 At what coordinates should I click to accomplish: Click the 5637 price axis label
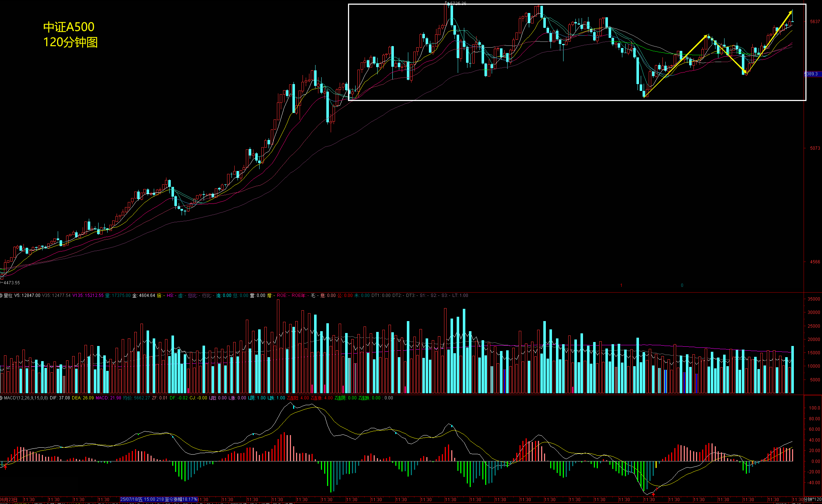tap(815, 22)
